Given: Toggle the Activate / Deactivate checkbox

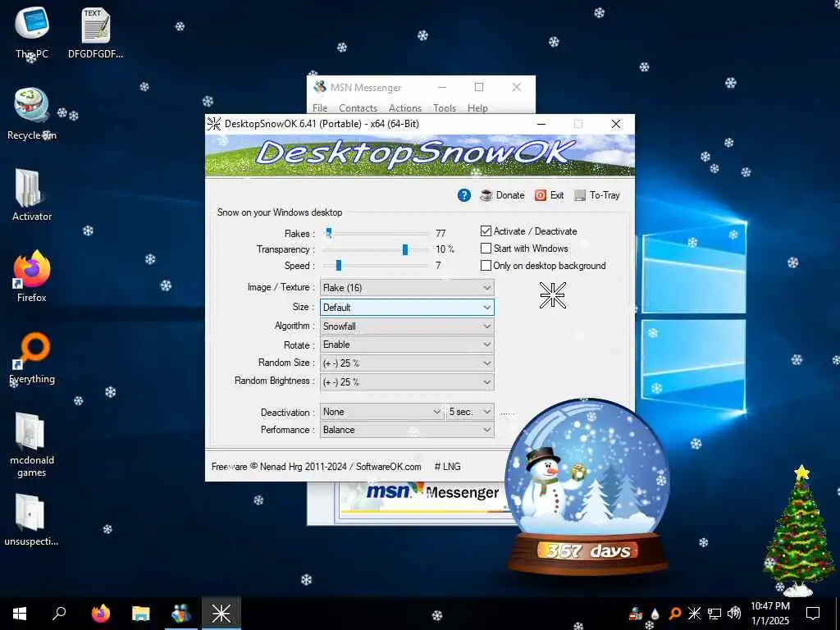Looking at the screenshot, I should [x=486, y=231].
